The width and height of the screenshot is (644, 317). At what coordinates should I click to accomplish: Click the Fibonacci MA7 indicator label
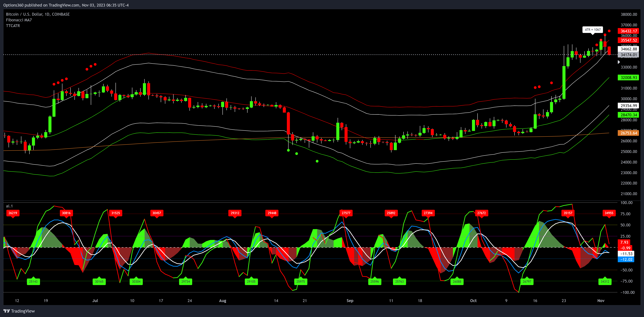coord(19,20)
